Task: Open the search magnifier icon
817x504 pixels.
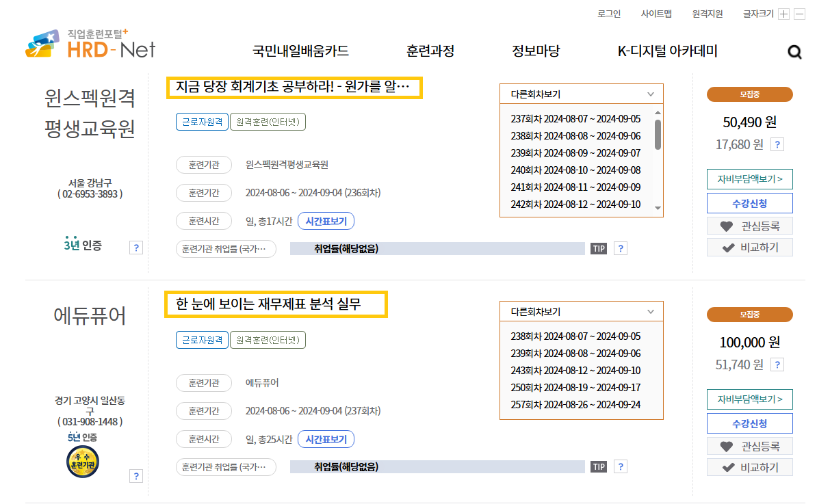Action: [794, 51]
